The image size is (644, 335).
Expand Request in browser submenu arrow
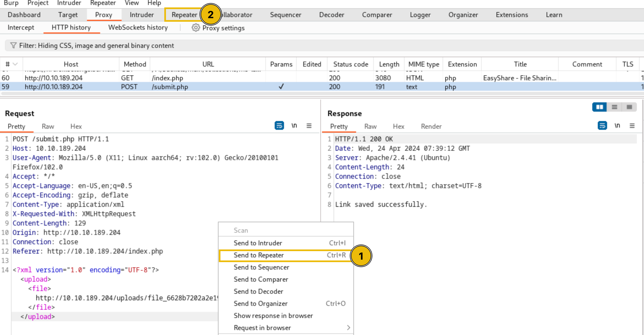point(348,328)
